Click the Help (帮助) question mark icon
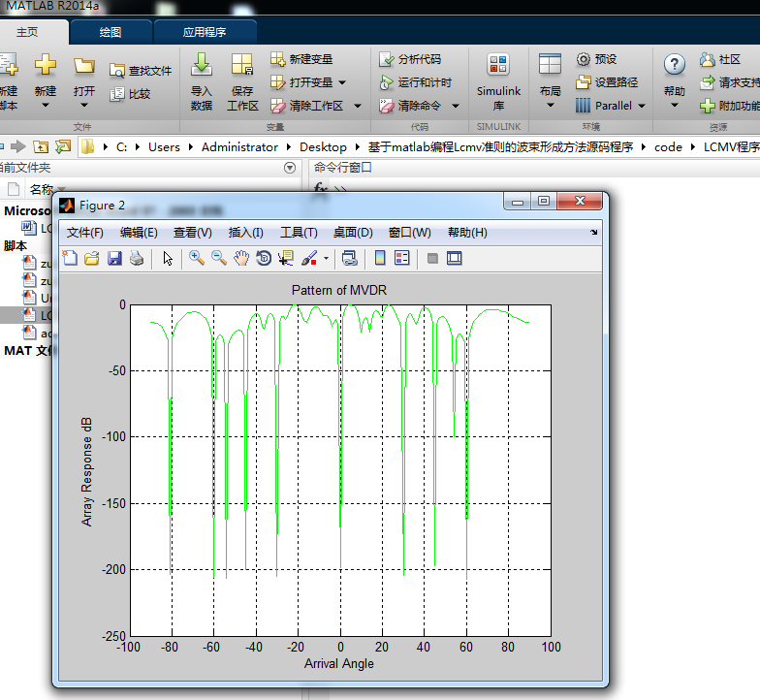 [675, 64]
